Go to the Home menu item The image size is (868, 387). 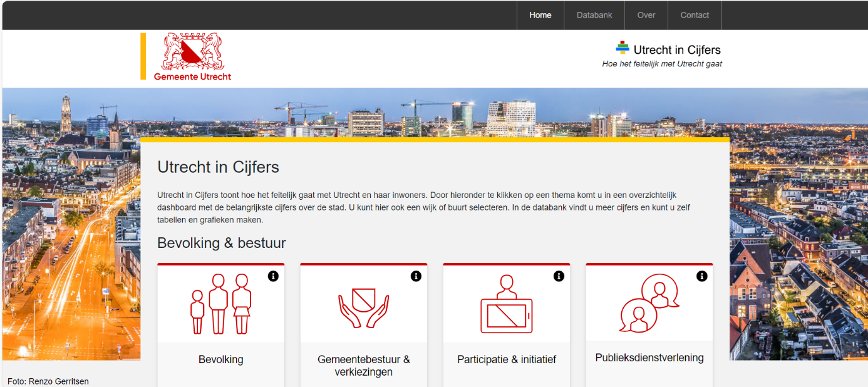(540, 15)
